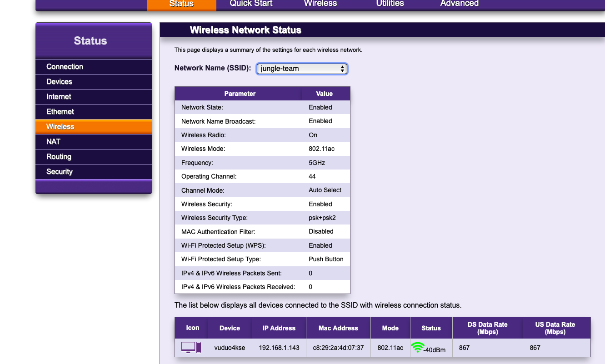Open the Advanced tab
The height and width of the screenshot is (364, 605).
[459, 4]
